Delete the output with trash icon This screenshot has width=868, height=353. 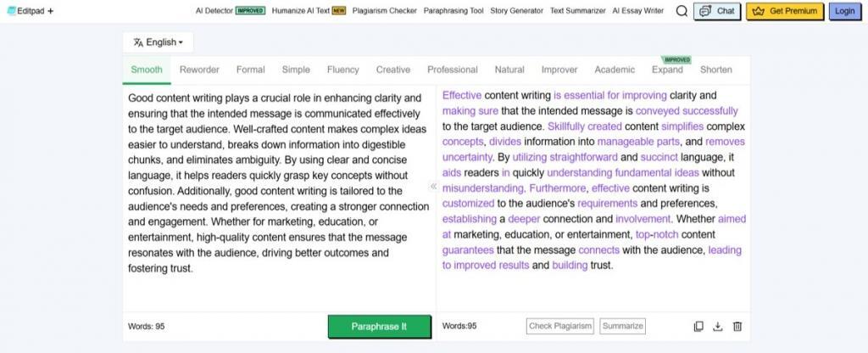[x=737, y=326]
